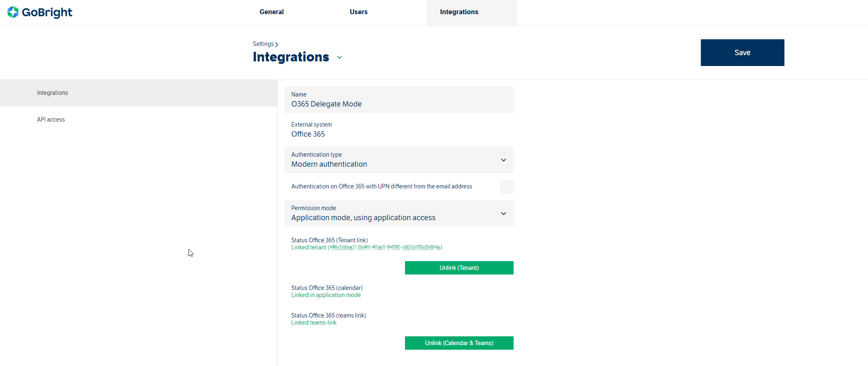Screen dimensions: 868x366
Task: Switch to the Users tab
Action: point(358,12)
